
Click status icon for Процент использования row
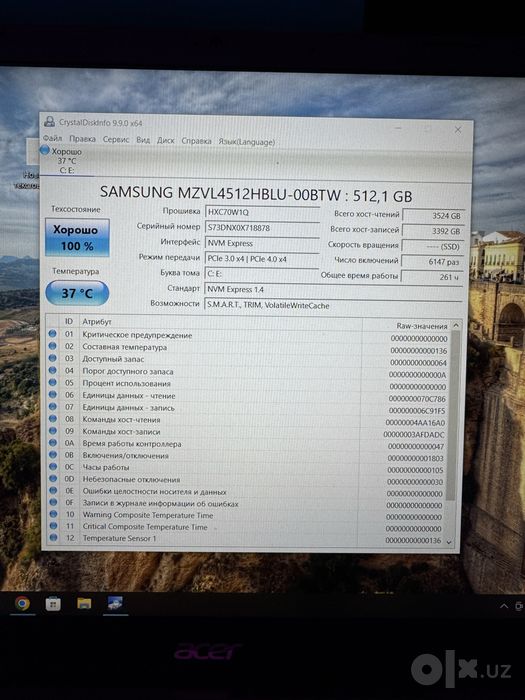52,382
